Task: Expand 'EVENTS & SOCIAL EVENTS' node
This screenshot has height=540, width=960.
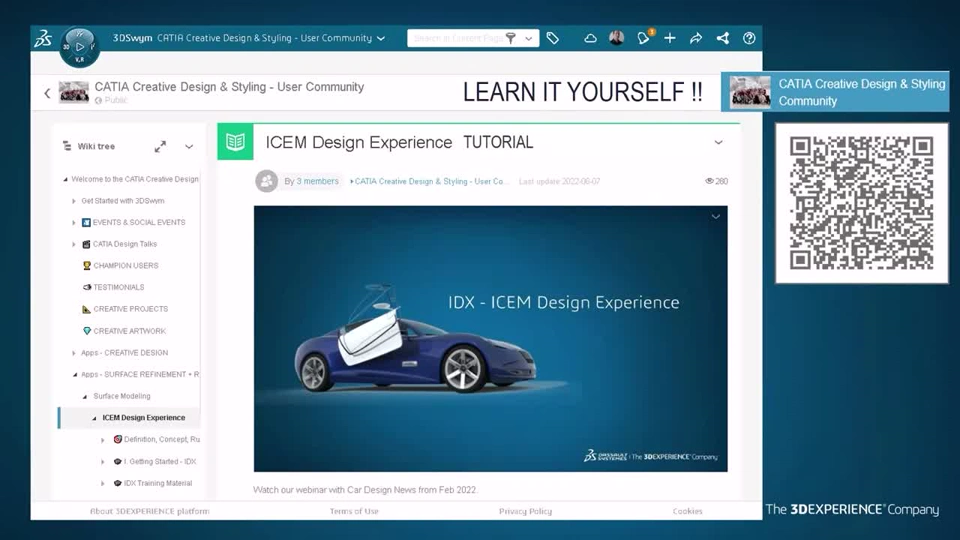Action: [x=74, y=223]
